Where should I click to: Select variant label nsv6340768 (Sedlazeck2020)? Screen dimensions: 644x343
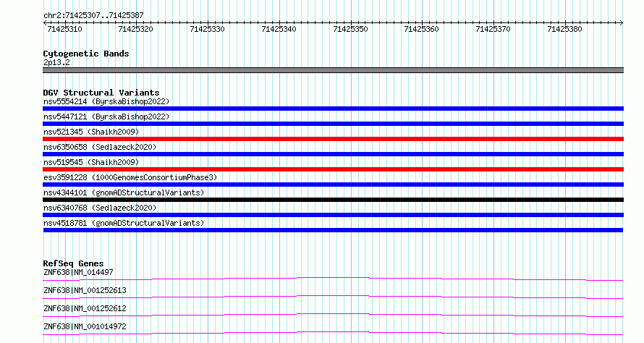[x=100, y=208]
